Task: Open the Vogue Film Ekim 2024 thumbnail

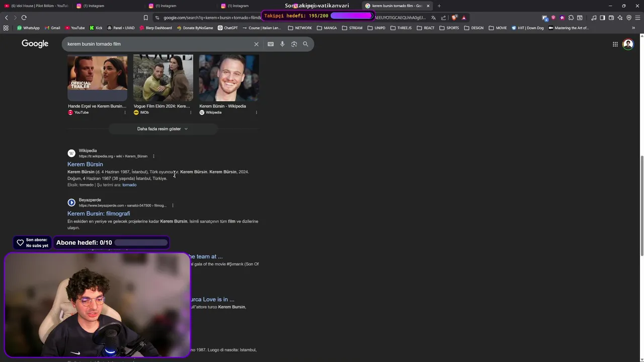Action: point(163,78)
